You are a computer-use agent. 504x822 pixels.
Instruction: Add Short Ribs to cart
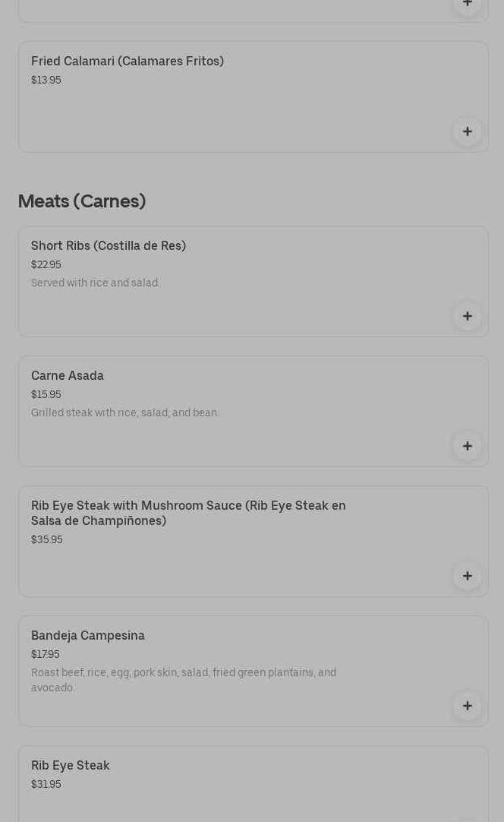pyautogui.click(x=467, y=316)
